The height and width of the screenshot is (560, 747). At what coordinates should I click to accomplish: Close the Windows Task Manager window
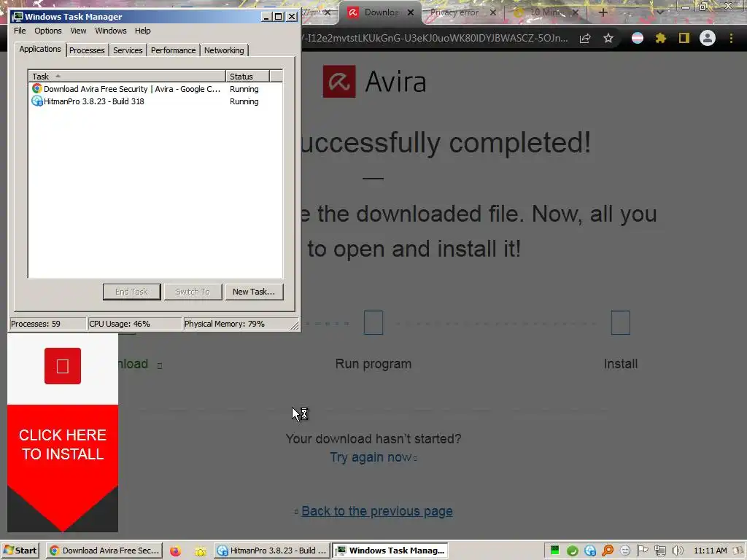pyautogui.click(x=292, y=17)
